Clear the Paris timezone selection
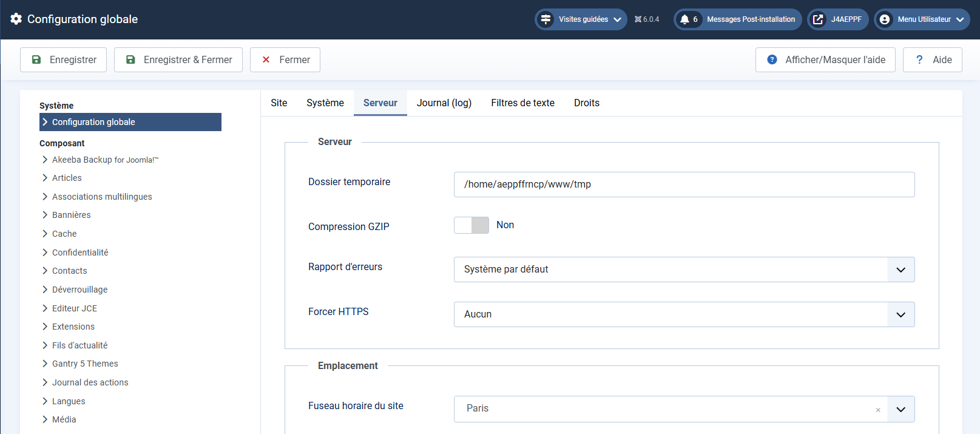 (x=877, y=410)
